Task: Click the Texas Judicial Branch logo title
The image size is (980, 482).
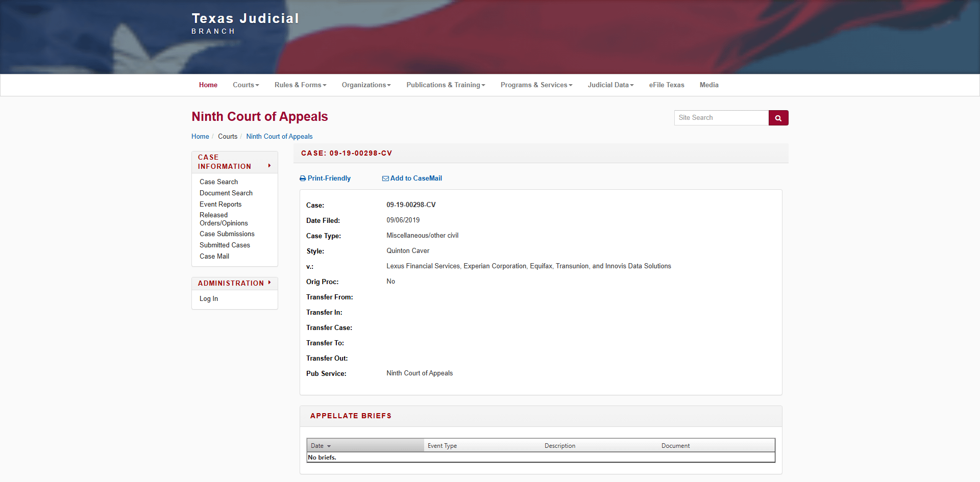Action: coord(245,23)
